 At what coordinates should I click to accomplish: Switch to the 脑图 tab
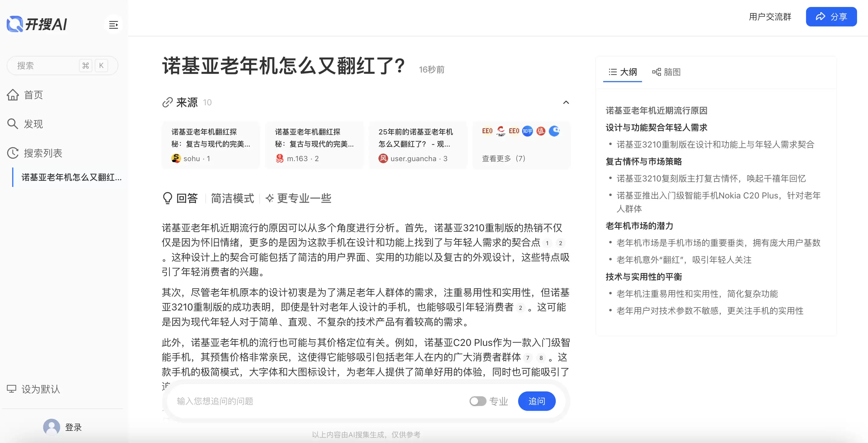pyautogui.click(x=666, y=72)
